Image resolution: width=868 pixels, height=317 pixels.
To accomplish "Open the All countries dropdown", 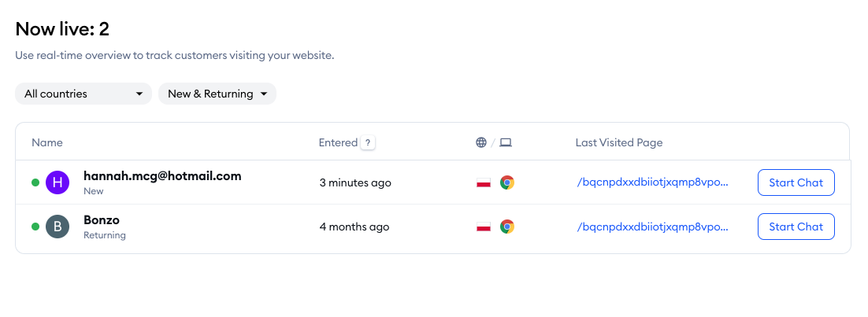I will (x=83, y=94).
